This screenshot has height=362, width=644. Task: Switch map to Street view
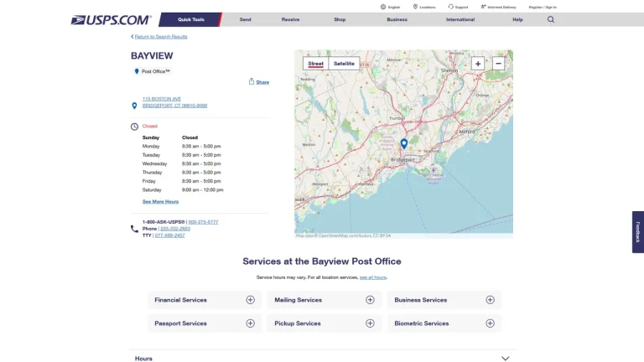click(x=315, y=64)
